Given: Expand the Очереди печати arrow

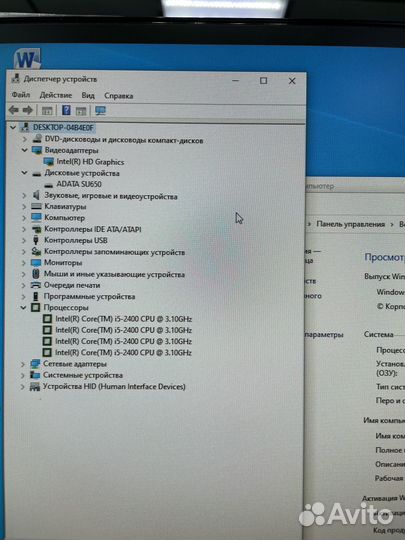Looking at the screenshot, I should point(24,285).
